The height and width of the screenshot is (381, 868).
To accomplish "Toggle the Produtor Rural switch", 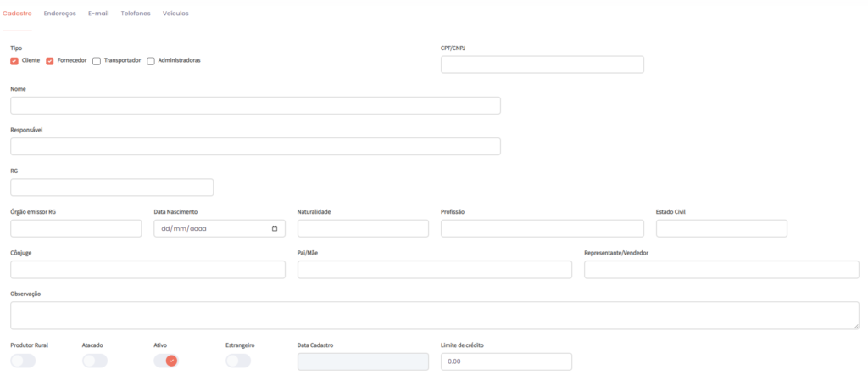I will point(23,361).
